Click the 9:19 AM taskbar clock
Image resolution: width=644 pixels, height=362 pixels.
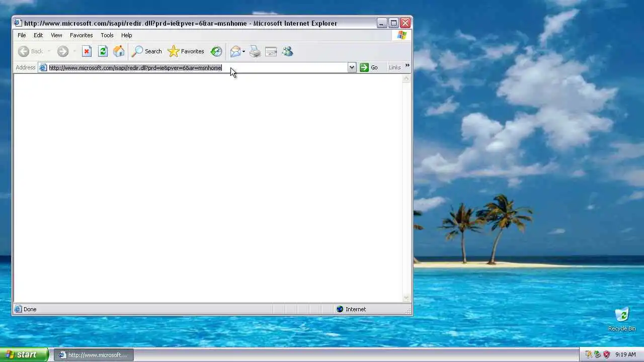tap(625, 354)
